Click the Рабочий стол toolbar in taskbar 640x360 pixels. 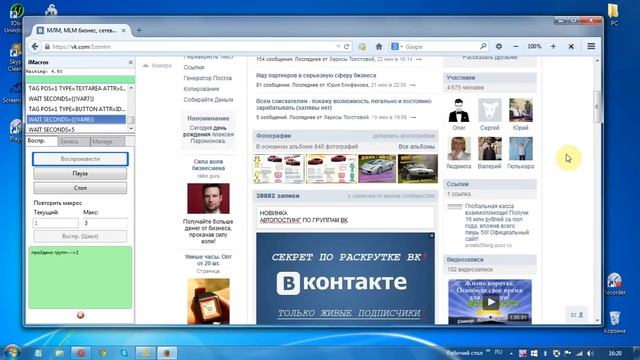point(464,353)
